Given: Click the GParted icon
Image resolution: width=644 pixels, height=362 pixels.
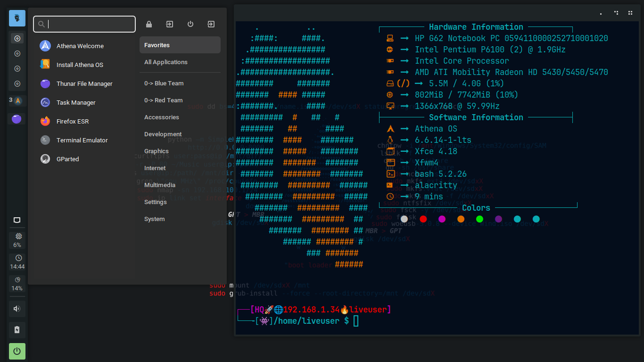Looking at the screenshot, I should click(x=45, y=159).
